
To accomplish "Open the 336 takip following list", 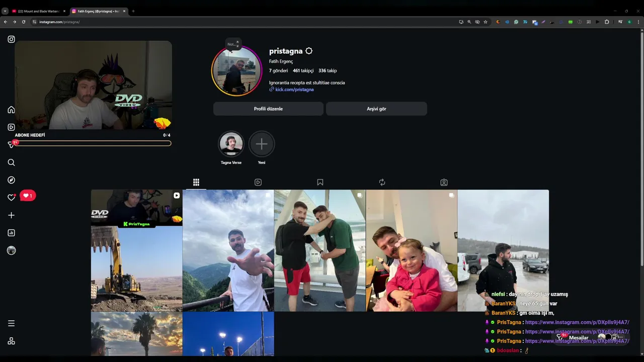I will tap(328, 71).
